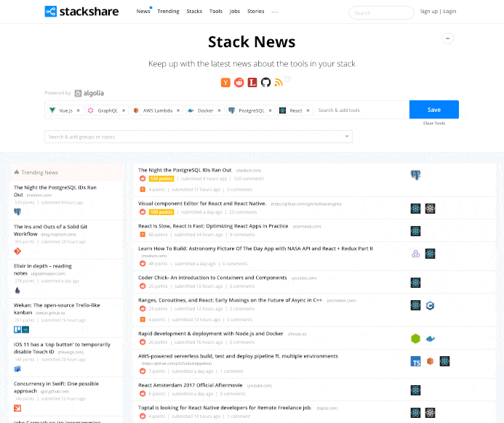Click the Login link
504x423 pixels.
[x=449, y=11]
